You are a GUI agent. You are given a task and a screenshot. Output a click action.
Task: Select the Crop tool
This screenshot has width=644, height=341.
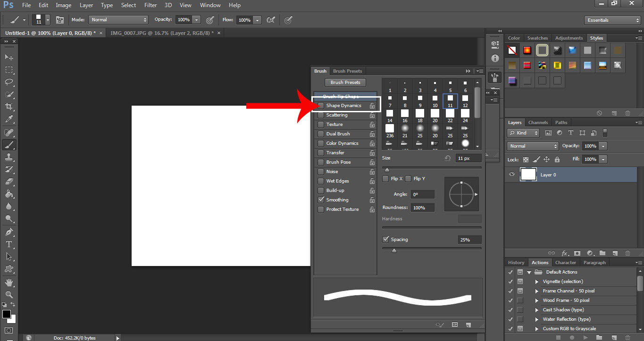pos(9,107)
